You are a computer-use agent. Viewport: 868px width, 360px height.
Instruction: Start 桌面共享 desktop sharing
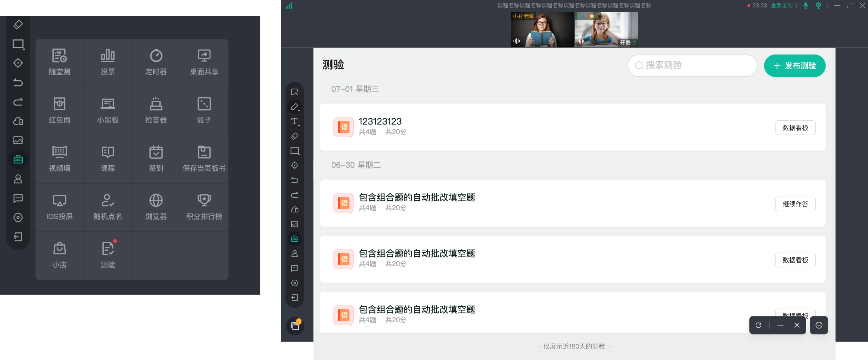point(204,63)
